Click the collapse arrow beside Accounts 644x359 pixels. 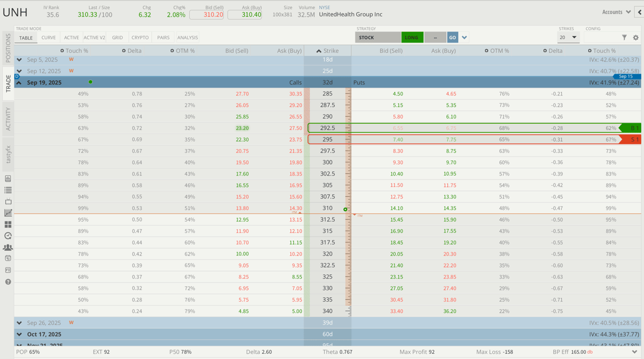pyautogui.click(x=639, y=12)
